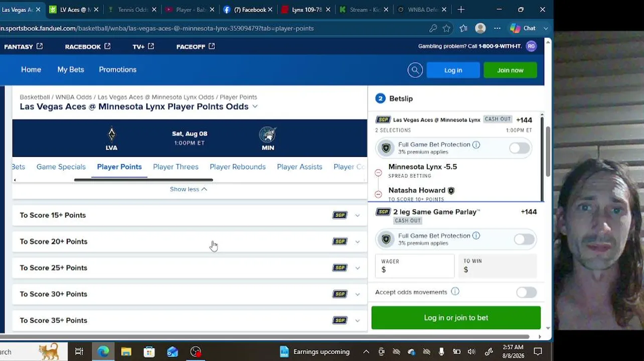Viewport: 644px width, 361px height.
Task: Remove Natasha Howard selection from betslip
Action: coord(378,194)
